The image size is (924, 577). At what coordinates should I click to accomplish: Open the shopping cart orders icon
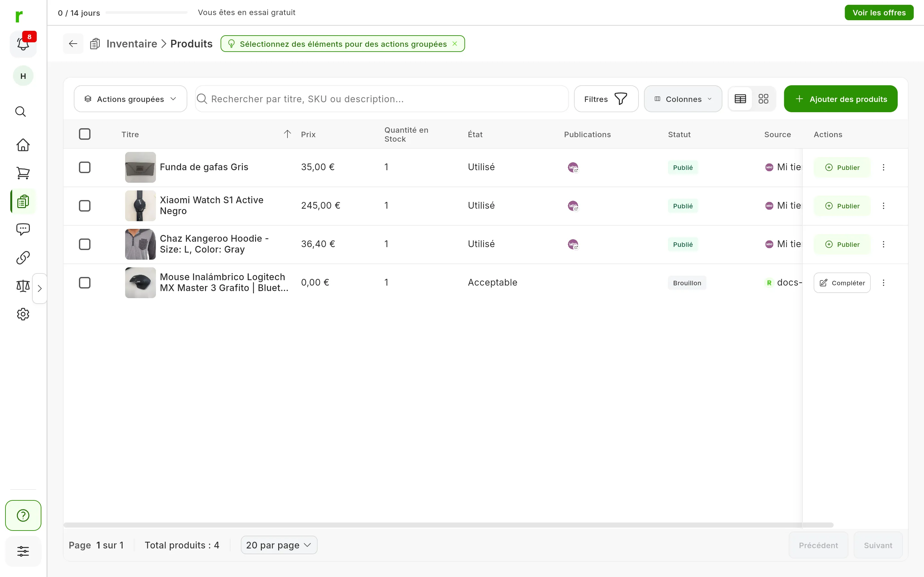pos(23,173)
